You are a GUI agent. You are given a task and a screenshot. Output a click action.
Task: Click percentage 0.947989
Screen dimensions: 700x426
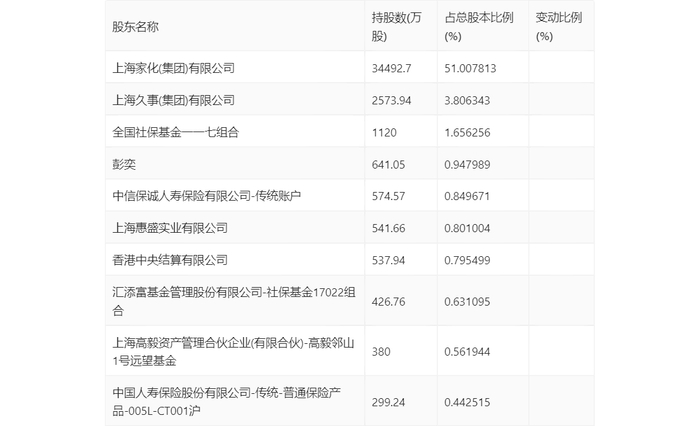point(467,165)
